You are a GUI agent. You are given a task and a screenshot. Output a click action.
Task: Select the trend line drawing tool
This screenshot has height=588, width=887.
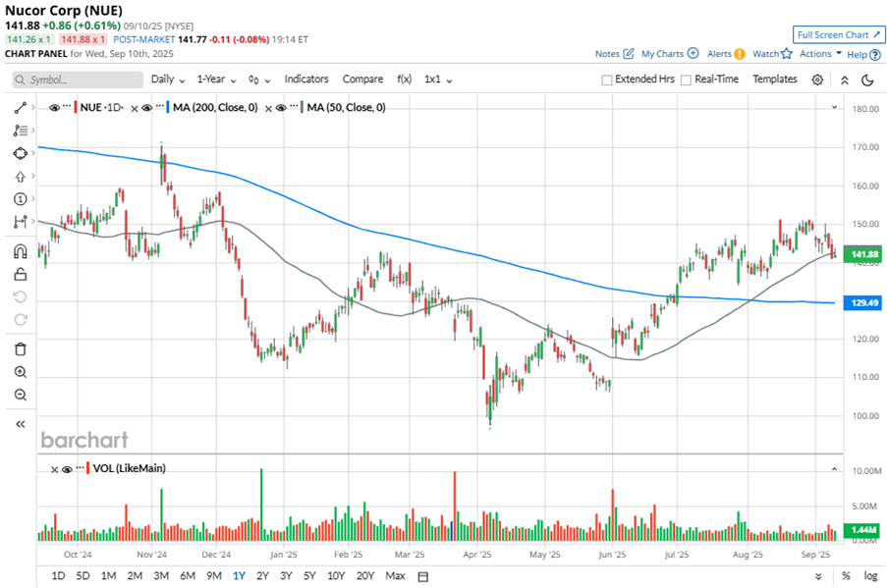[x=21, y=107]
